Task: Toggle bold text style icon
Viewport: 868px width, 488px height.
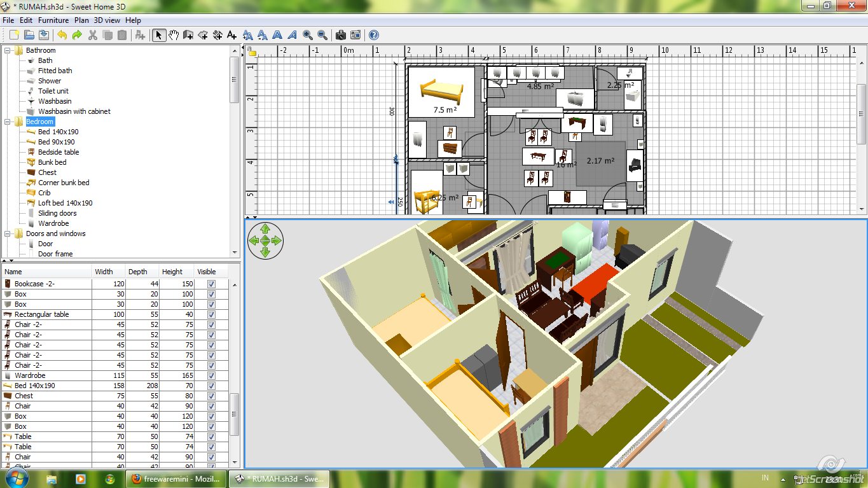Action: pyautogui.click(x=277, y=35)
